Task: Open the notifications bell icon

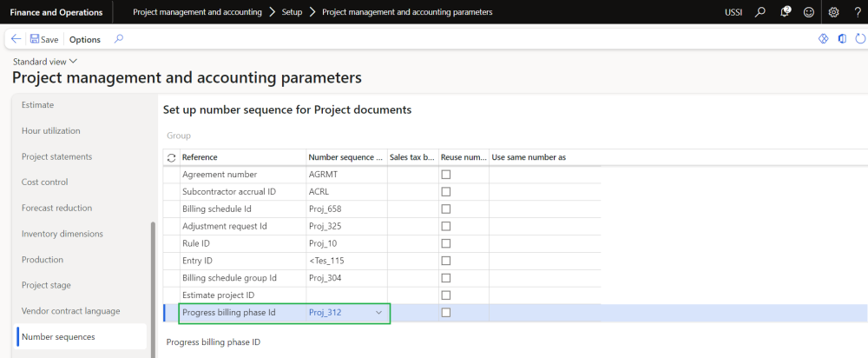Action: (786, 12)
